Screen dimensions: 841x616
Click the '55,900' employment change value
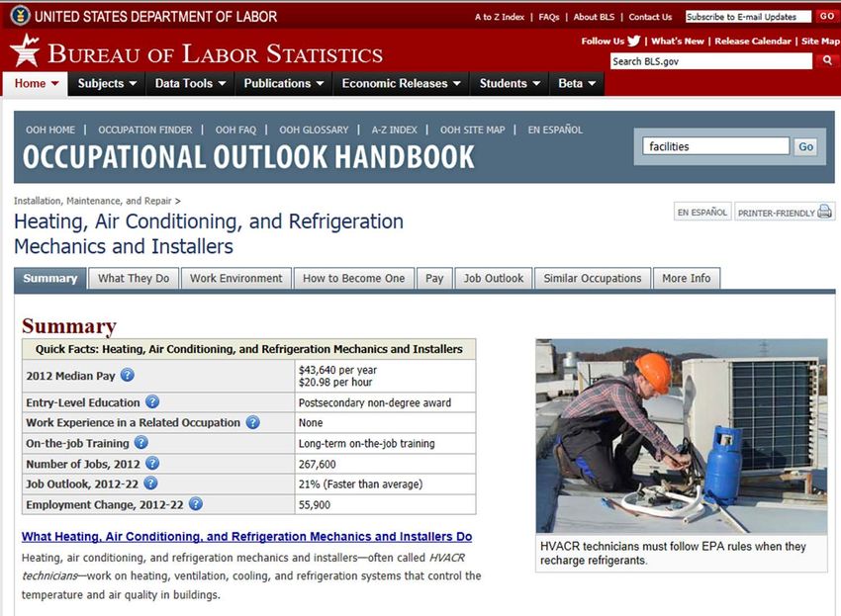tap(315, 504)
